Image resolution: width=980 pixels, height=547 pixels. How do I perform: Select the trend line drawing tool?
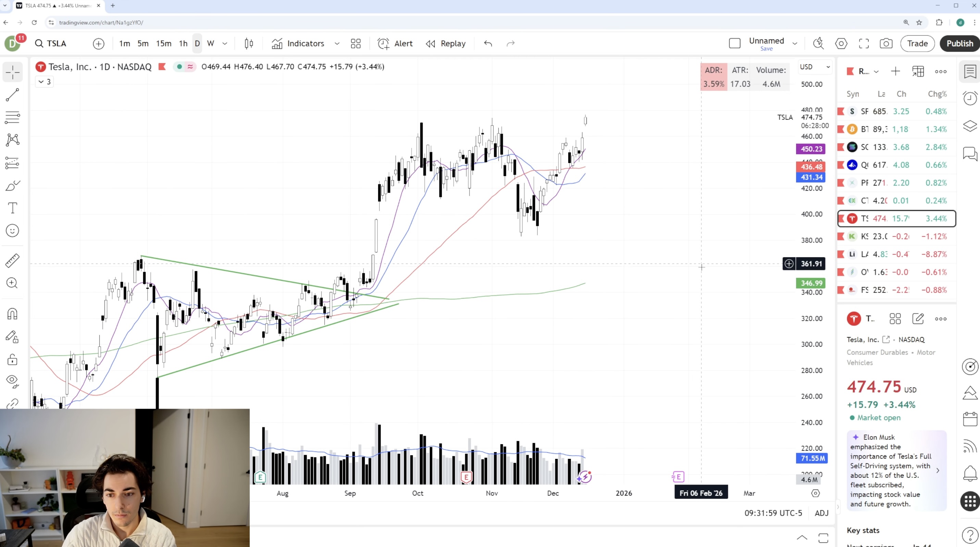(x=12, y=95)
